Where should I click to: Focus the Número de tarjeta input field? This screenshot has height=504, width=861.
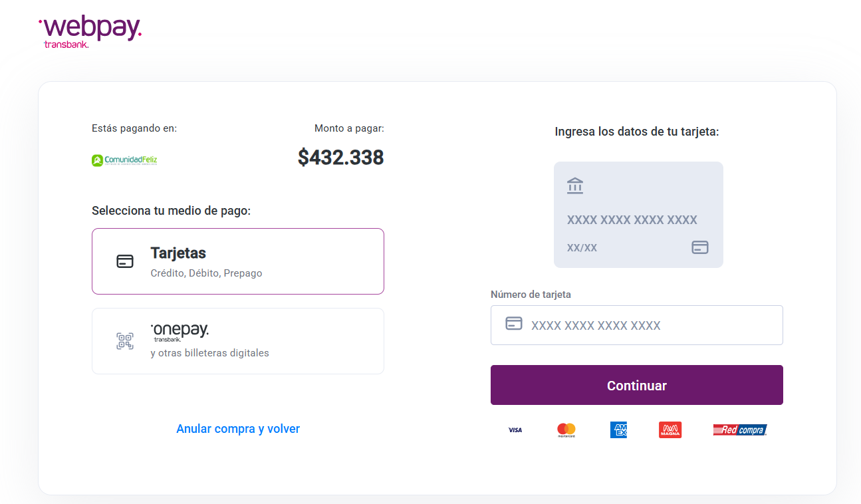(652, 325)
